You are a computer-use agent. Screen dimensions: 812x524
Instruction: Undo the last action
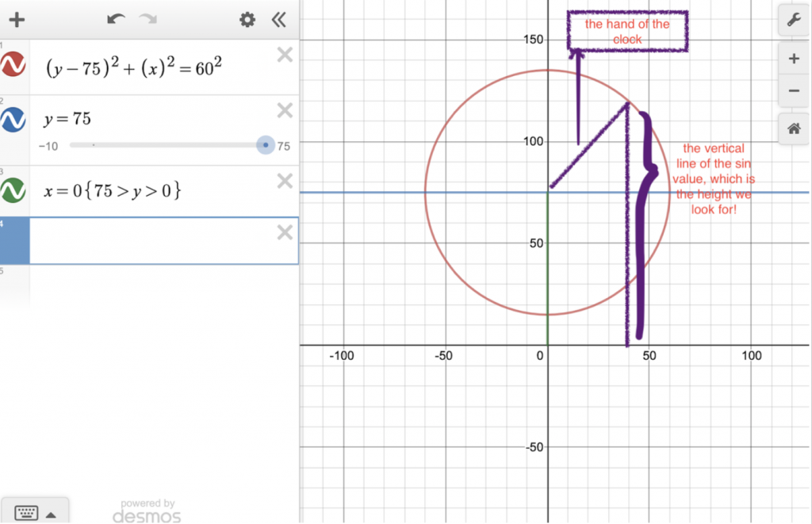(116, 20)
